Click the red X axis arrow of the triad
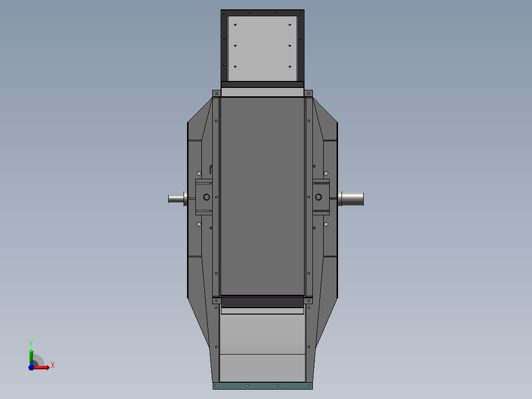The height and width of the screenshot is (399, 532). point(41,367)
